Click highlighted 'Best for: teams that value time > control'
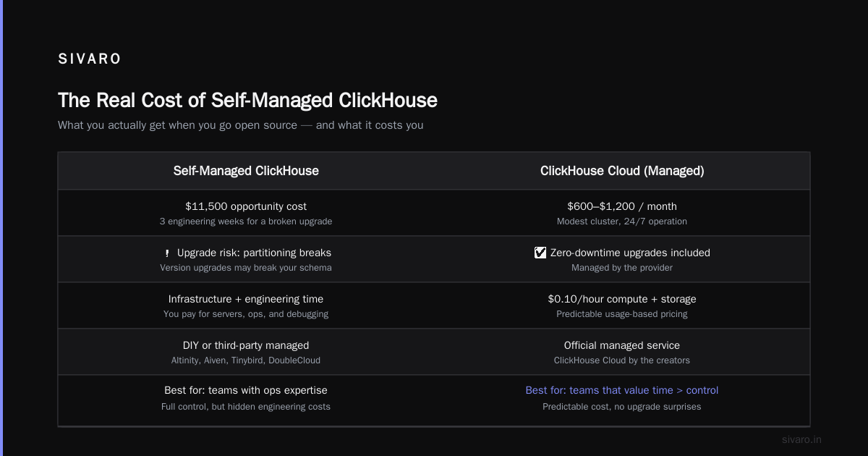Screen dimensions: 868x456 [622, 390]
